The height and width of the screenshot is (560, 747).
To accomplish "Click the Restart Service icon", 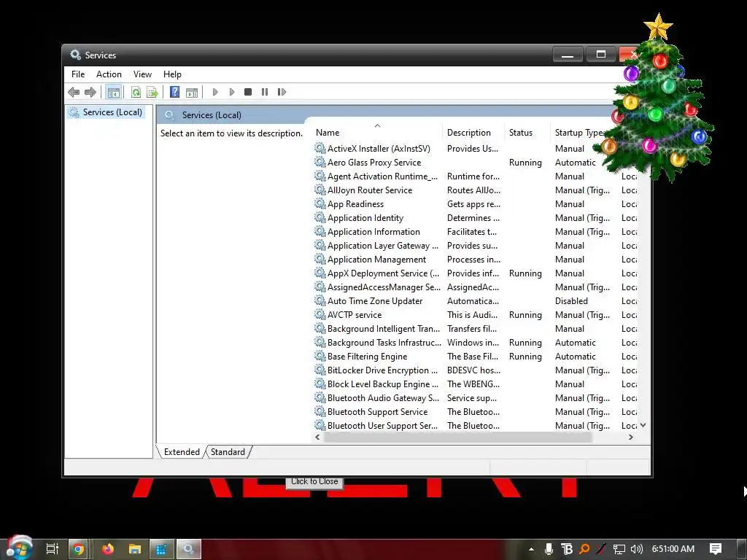I will (x=282, y=92).
